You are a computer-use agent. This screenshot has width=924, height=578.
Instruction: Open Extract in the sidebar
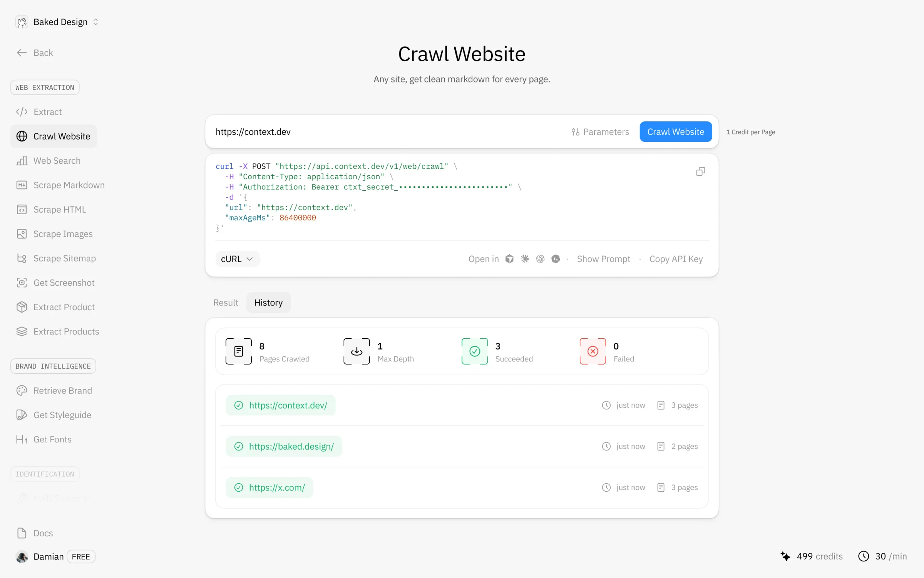click(x=38, y=112)
